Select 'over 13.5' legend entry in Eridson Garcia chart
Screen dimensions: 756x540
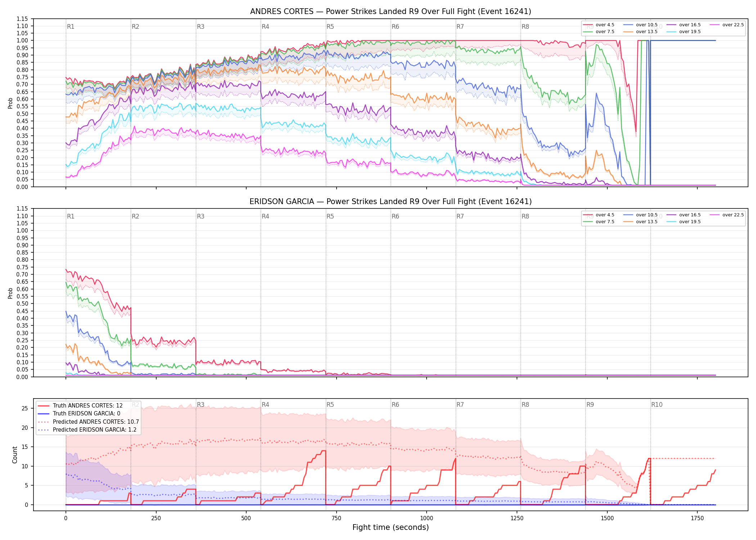[x=640, y=222]
